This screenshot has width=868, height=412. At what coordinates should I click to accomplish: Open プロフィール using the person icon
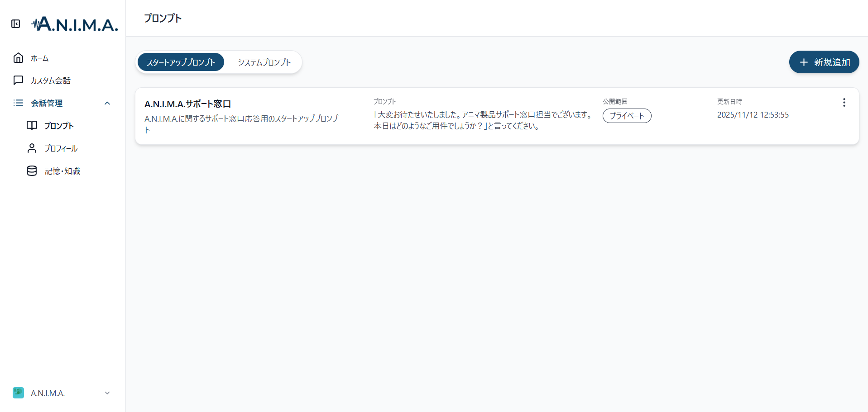click(32, 148)
